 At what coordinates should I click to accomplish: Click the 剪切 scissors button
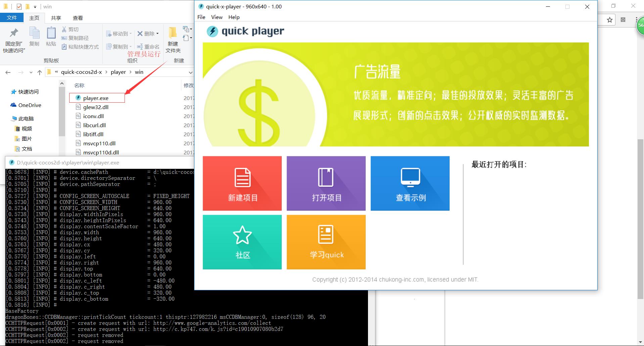(x=70, y=30)
